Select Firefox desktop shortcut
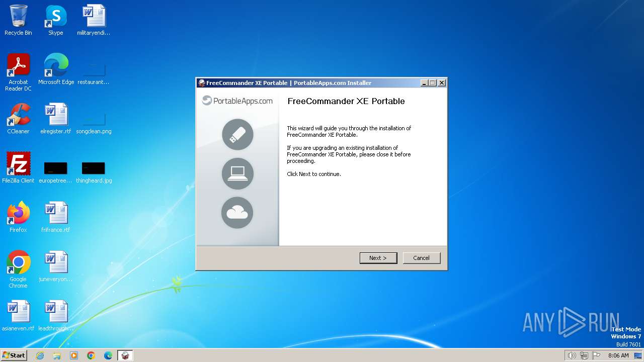644x362 pixels. 18,217
